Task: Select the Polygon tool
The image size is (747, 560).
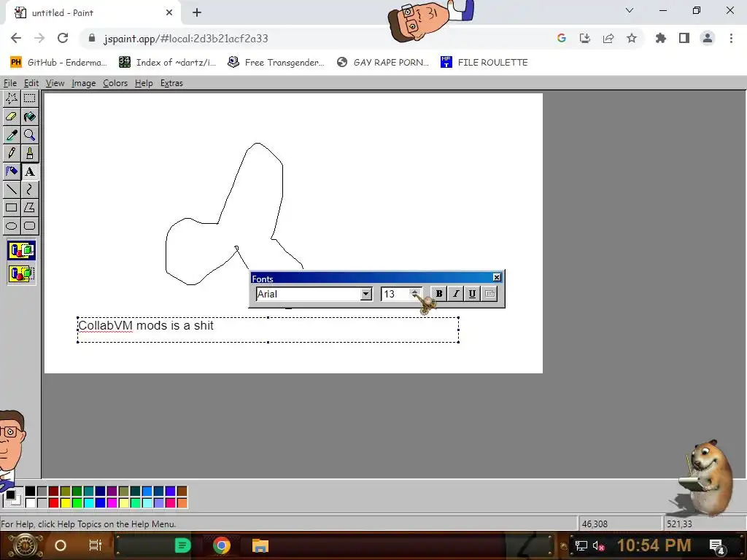Action: (29, 208)
